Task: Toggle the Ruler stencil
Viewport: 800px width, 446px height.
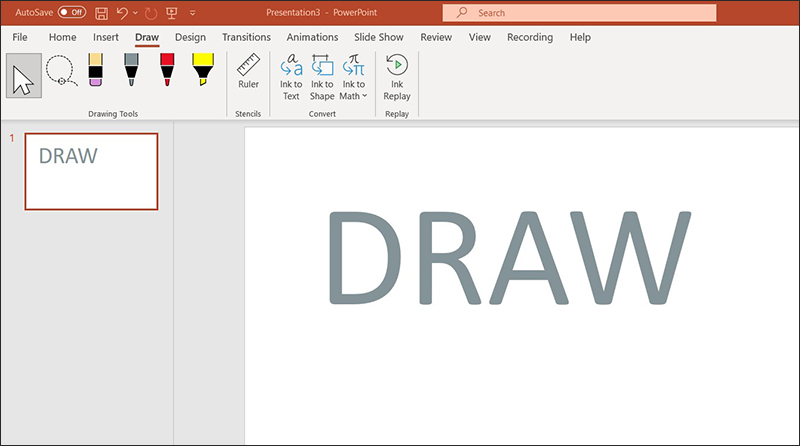Action: [x=248, y=73]
